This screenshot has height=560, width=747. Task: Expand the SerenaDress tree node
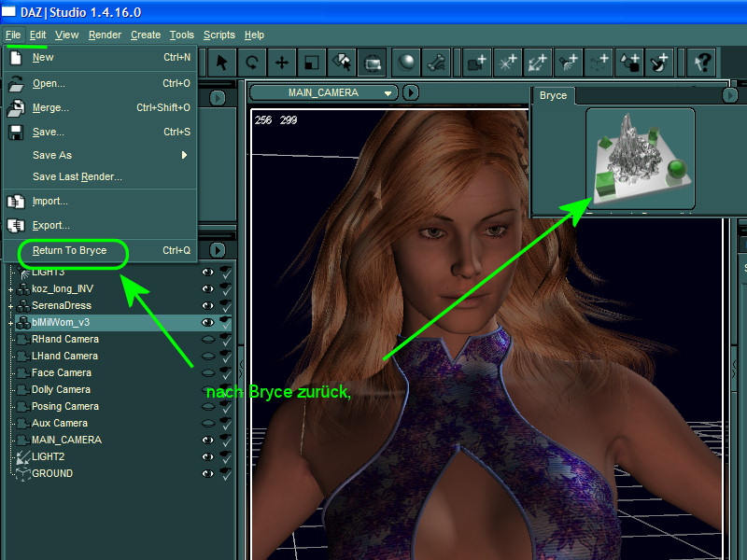click(x=10, y=306)
